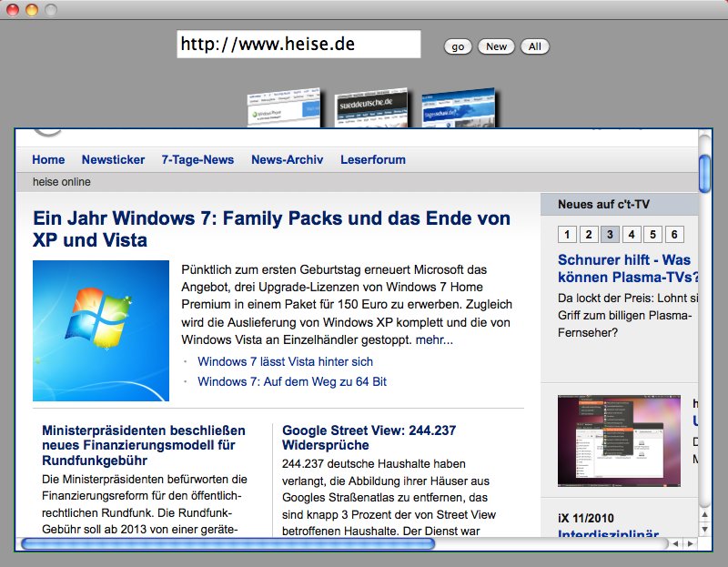
Task: Open the Windows Phone page thumbnail
Action: pyautogui.click(x=284, y=107)
